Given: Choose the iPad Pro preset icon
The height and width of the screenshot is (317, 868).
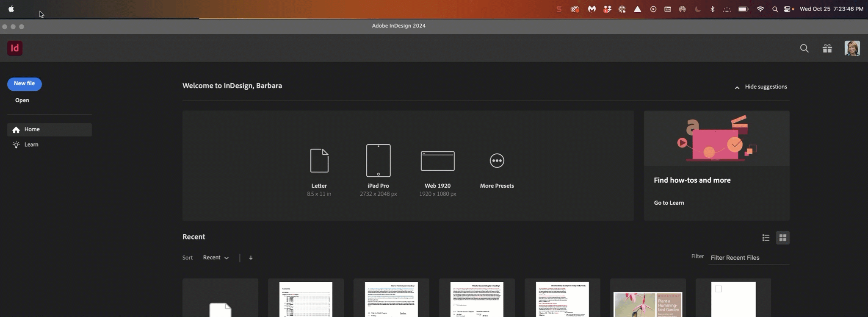Looking at the screenshot, I should (378, 161).
